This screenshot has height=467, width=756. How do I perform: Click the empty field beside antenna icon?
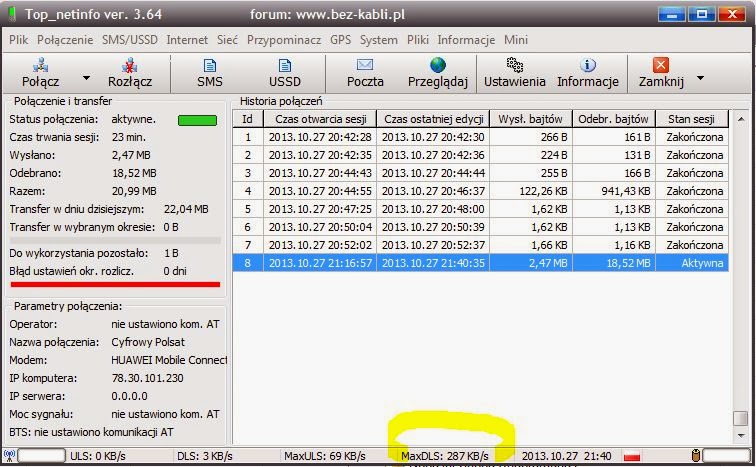click(41, 455)
